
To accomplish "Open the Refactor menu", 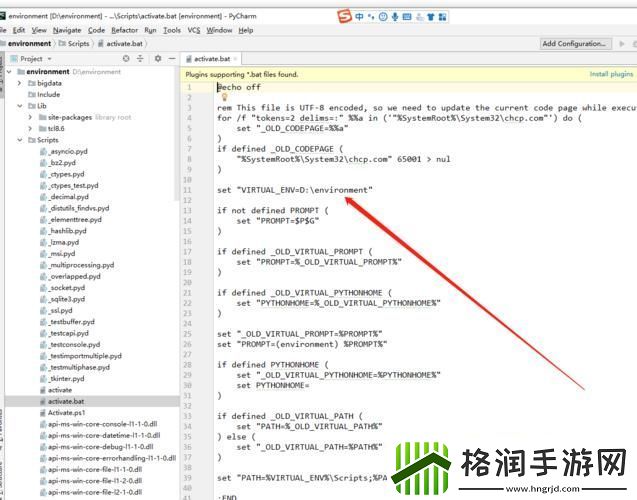I will 124,30.
